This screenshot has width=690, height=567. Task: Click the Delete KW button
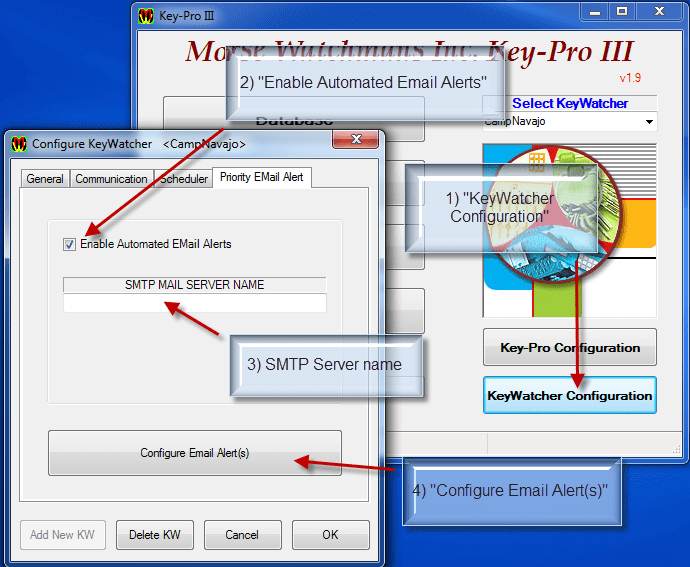(x=154, y=535)
